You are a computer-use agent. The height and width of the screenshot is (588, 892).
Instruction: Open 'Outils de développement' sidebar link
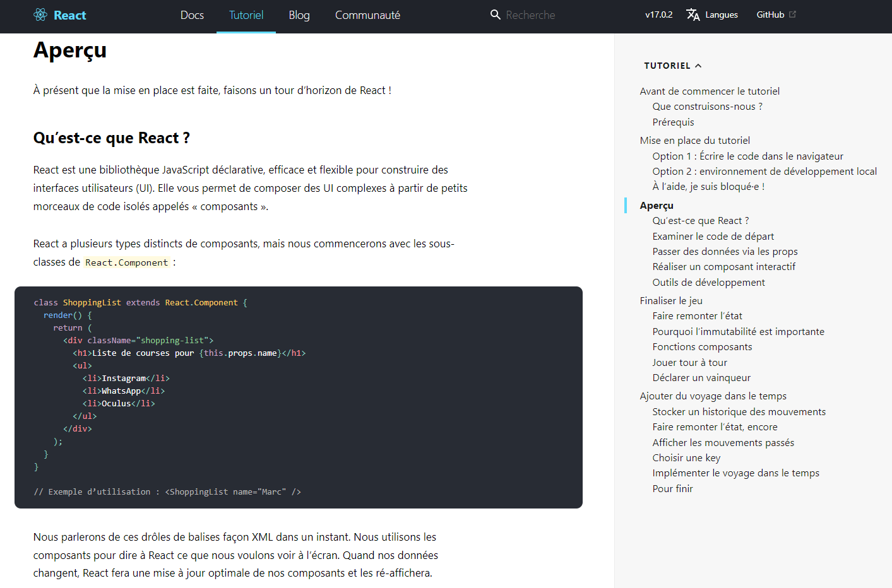tap(708, 283)
